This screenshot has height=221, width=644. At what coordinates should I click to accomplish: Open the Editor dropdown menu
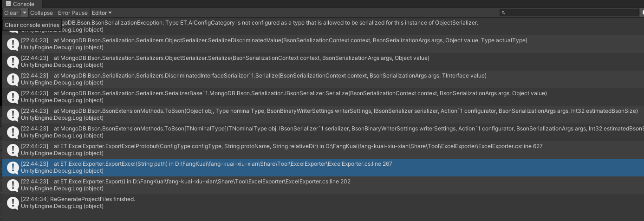[x=102, y=13]
